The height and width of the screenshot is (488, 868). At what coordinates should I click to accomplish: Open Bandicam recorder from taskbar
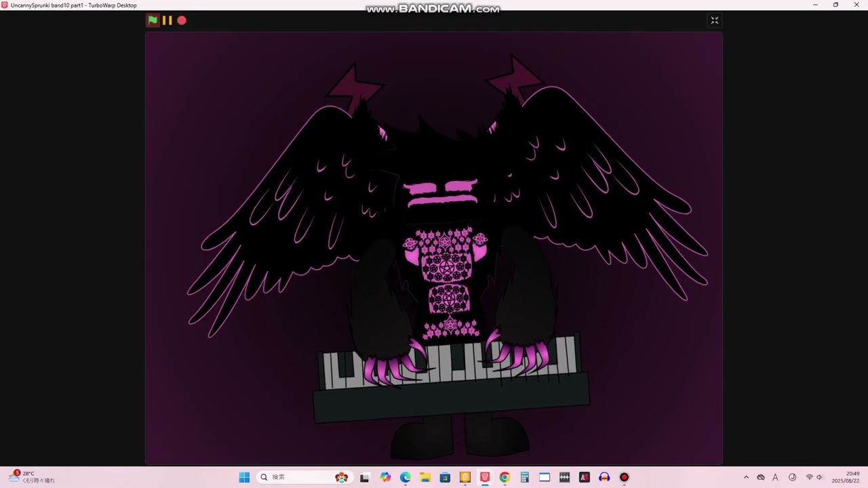[624, 477]
